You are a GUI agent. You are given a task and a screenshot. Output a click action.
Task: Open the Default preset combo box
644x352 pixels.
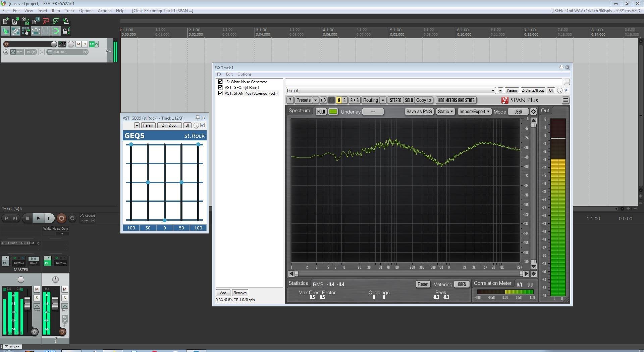(x=390, y=90)
